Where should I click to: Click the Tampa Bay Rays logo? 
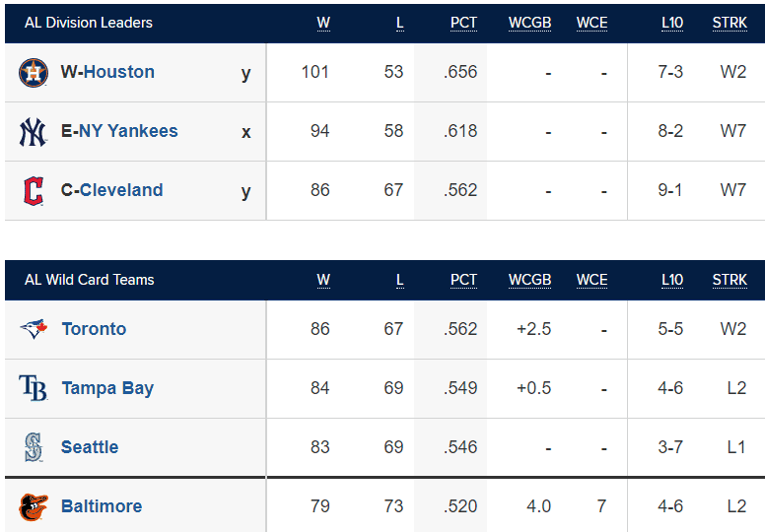[x=34, y=388]
